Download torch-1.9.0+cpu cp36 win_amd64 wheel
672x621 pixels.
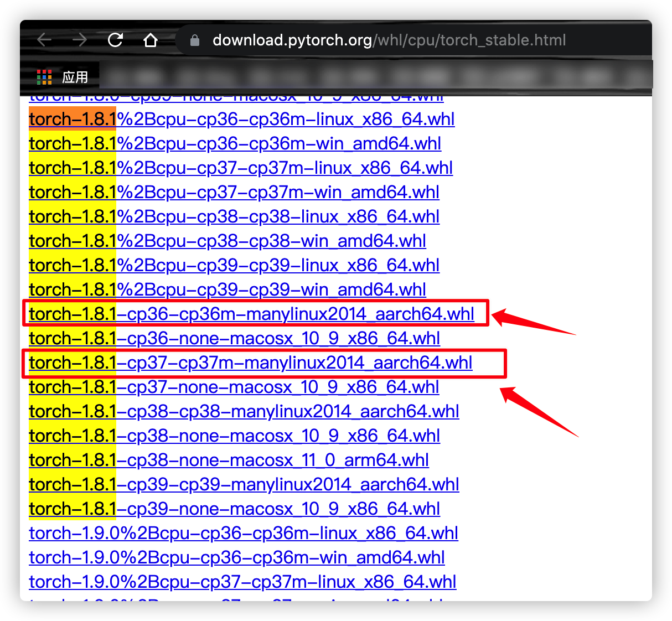tap(237, 557)
